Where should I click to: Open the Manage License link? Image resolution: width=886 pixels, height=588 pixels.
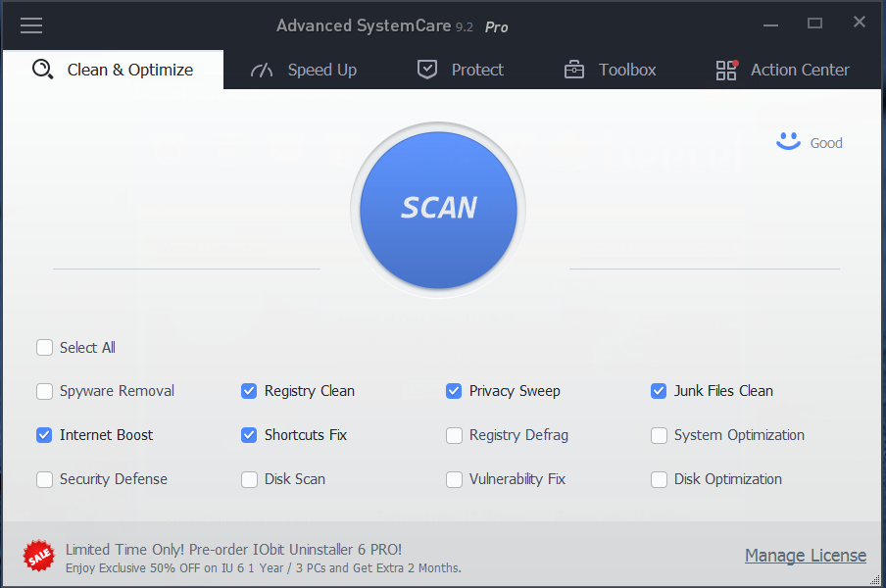pyautogui.click(x=806, y=556)
